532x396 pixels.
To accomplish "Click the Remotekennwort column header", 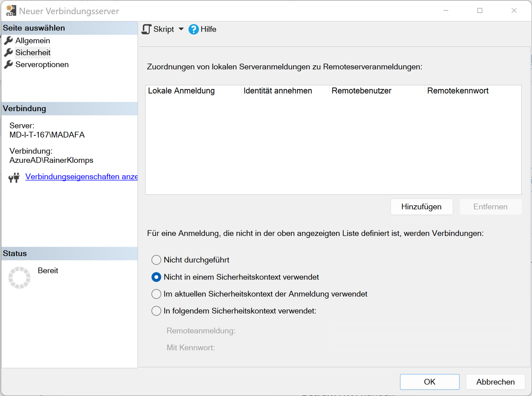I will coord(473,91).
